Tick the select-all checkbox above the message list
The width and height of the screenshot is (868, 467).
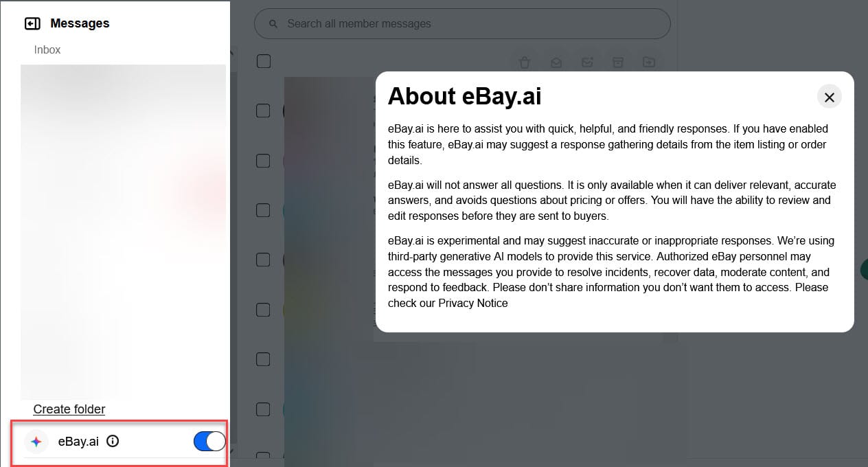pos(264,61)
